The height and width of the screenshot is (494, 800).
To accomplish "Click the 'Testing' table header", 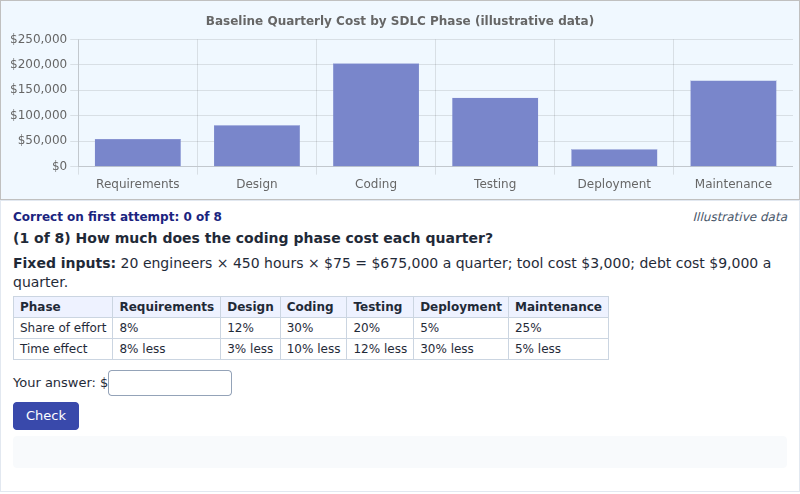I will tap(378, 307).
